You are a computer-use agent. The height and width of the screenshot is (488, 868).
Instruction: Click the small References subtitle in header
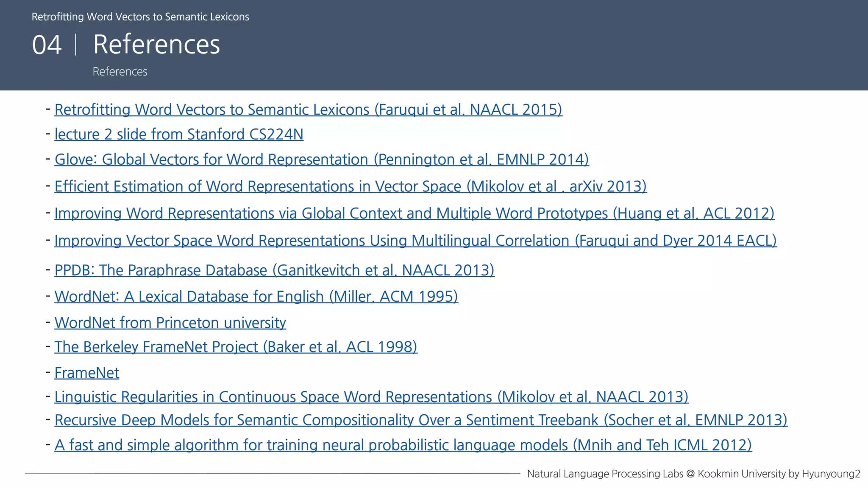pyautogui.click(x=120, y=72)
